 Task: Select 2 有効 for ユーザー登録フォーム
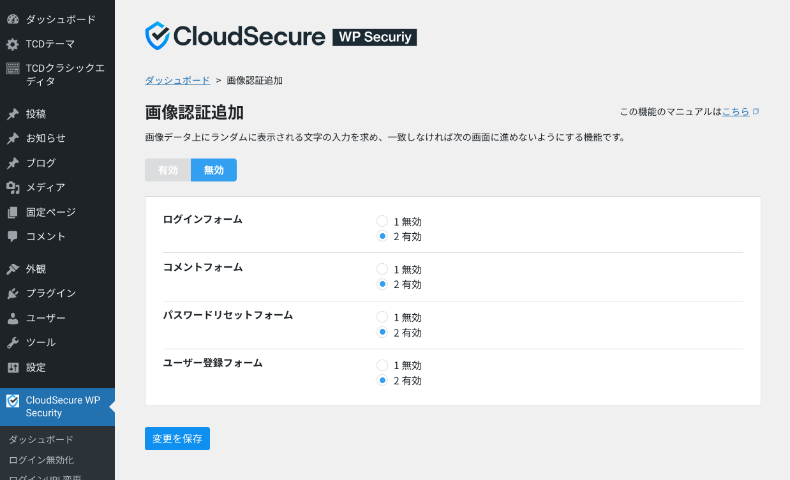click(382, 380)
